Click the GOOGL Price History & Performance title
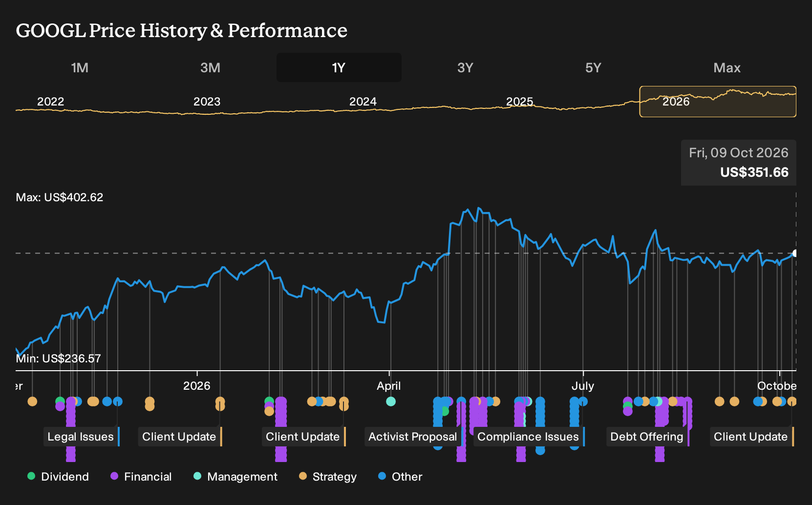The image size is (812, 505). pos(182,30)
